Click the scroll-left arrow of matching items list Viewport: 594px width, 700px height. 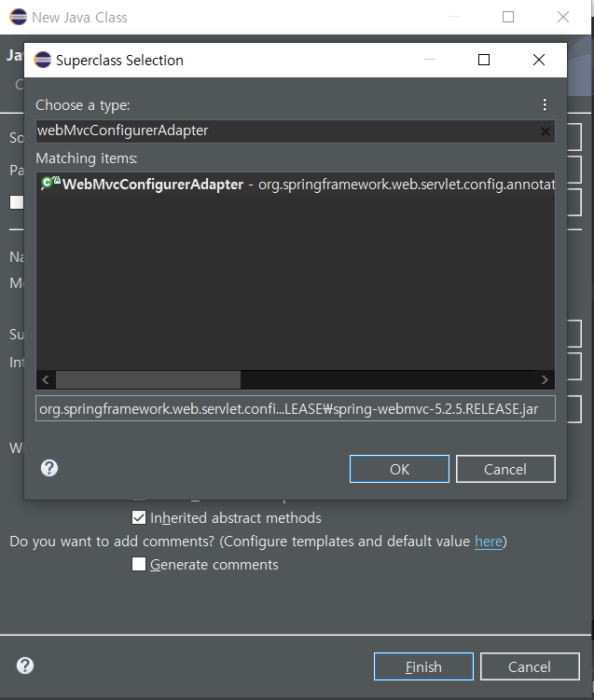(46, 380)
